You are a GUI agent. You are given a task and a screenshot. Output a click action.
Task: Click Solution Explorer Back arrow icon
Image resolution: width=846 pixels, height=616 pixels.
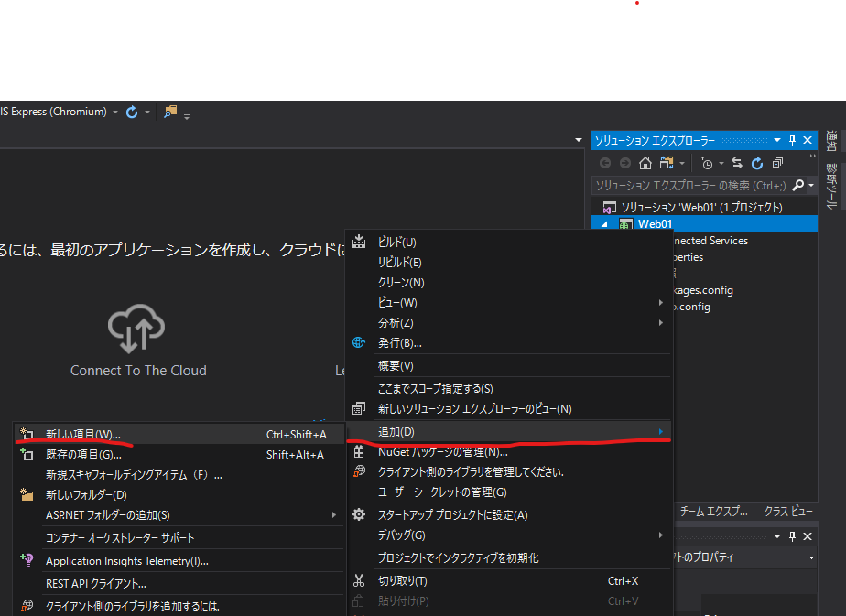[x=605, y=163]
